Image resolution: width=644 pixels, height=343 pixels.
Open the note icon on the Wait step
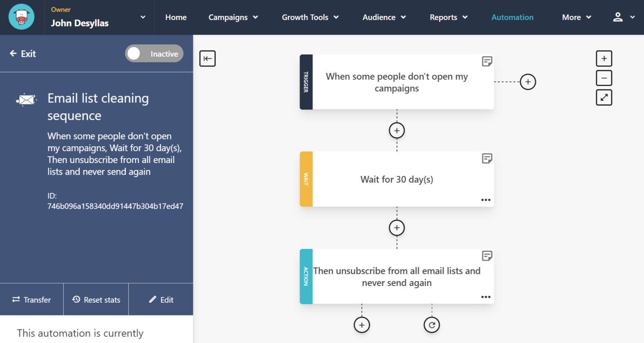(x=486, y=158)
